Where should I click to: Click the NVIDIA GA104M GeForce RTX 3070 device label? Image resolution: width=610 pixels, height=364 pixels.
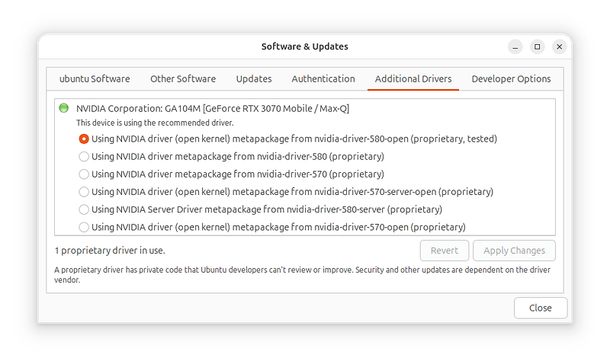pos(213,109)
